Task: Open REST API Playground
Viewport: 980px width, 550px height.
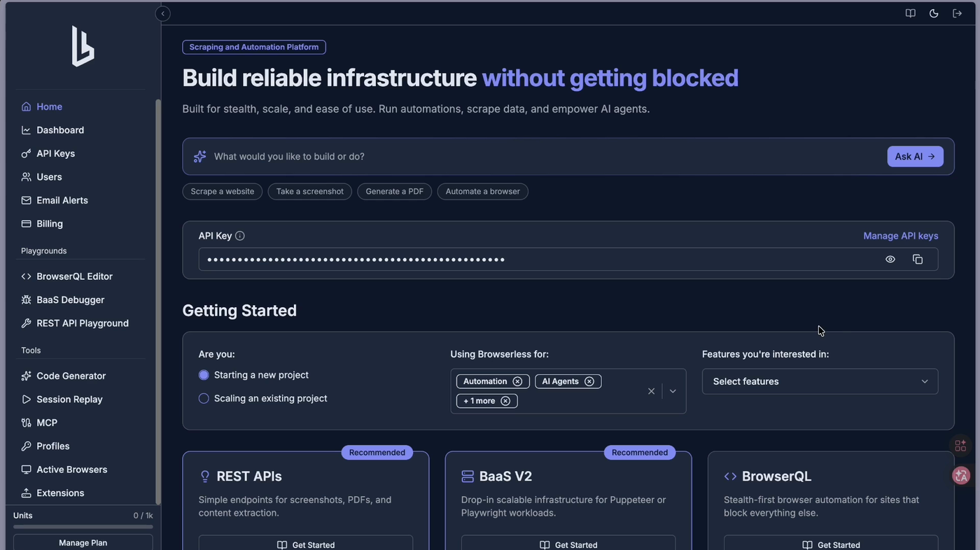Action: pyautogui.click(x=83, y=323)
